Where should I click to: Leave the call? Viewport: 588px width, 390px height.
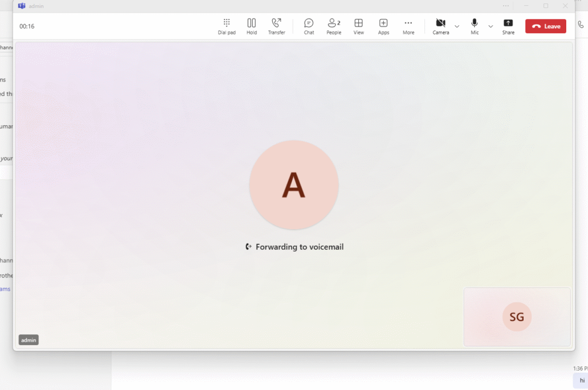pos(546,26)
